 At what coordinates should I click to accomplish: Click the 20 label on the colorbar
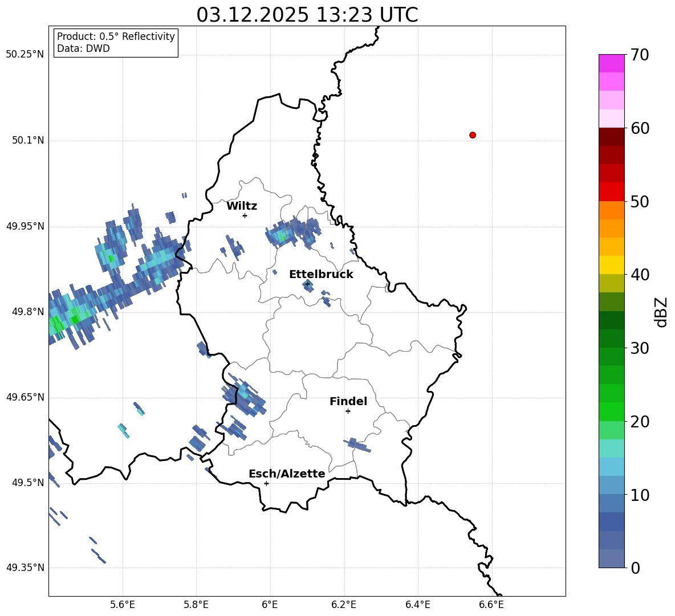(x=640, y=422)
